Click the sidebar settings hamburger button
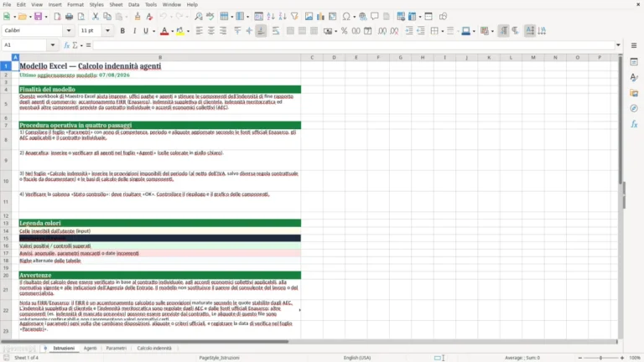This screenshot has height=362, width=644. tap(634, 45)
